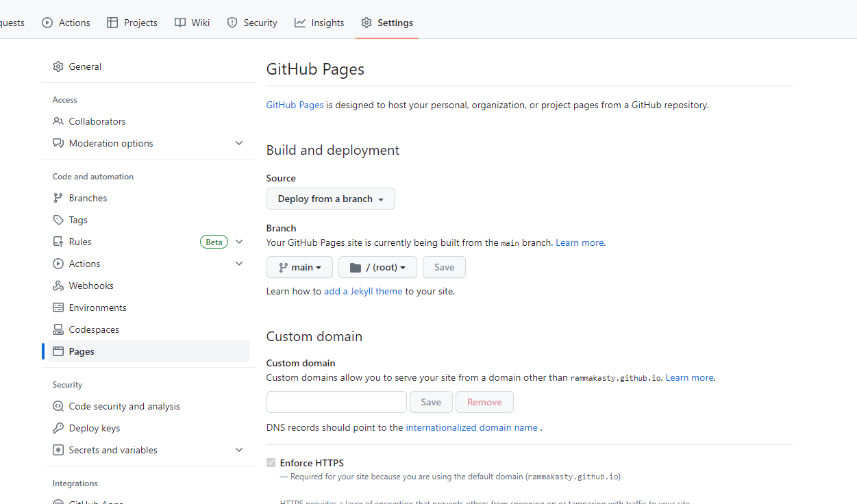
Task: Open the internationalized domain name link
Action: coord(471,427)
